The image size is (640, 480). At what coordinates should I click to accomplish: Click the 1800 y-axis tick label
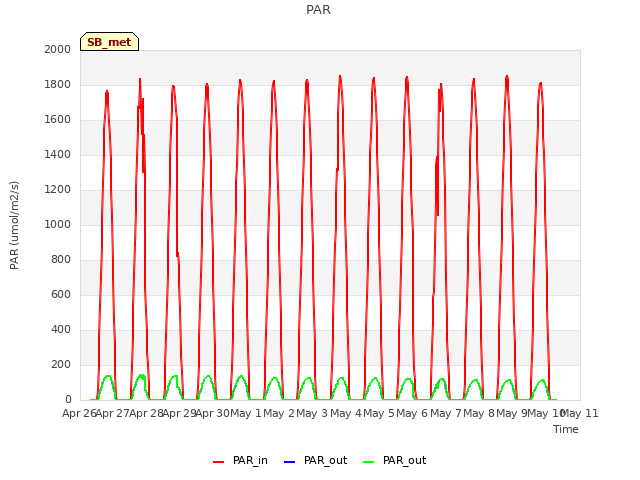(x=58, y=84)
